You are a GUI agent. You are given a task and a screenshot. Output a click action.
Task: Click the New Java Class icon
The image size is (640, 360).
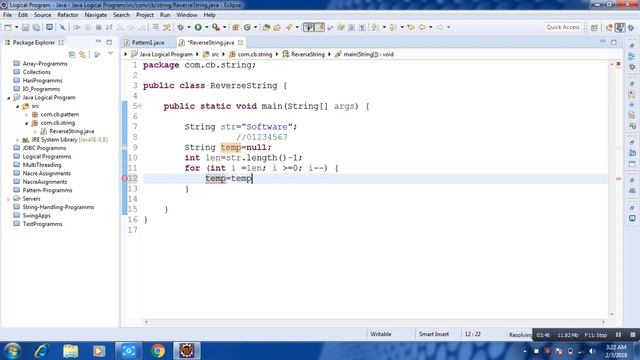(247, 27)
